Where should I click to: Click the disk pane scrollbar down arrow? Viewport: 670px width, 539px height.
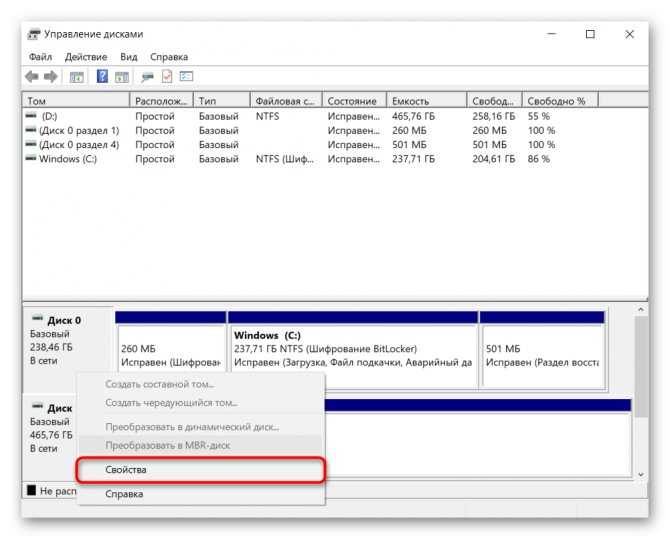pyautogui.click(x=640, y=474)
